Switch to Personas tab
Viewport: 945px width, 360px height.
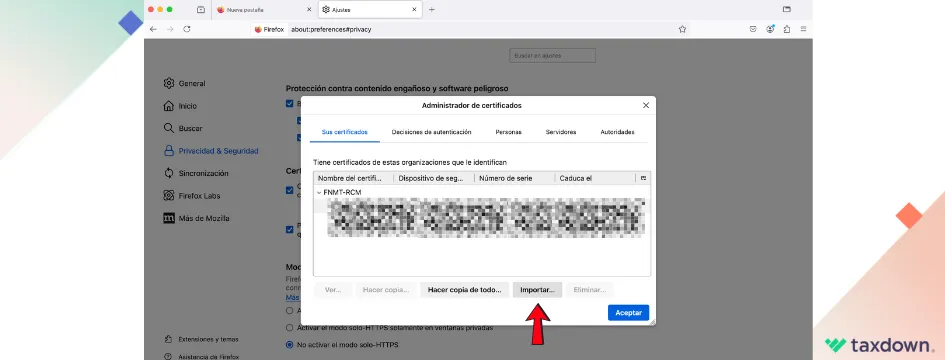pos(508,132)
